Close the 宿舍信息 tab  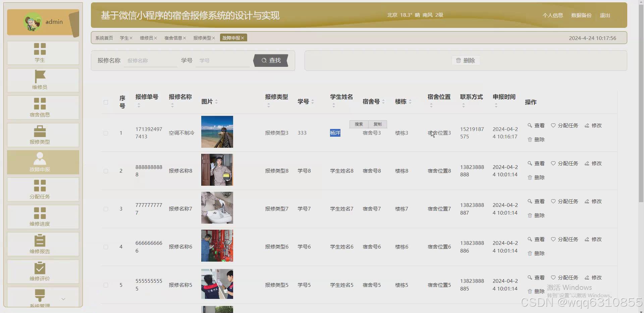pyautogui.click(x=184, y=38)
